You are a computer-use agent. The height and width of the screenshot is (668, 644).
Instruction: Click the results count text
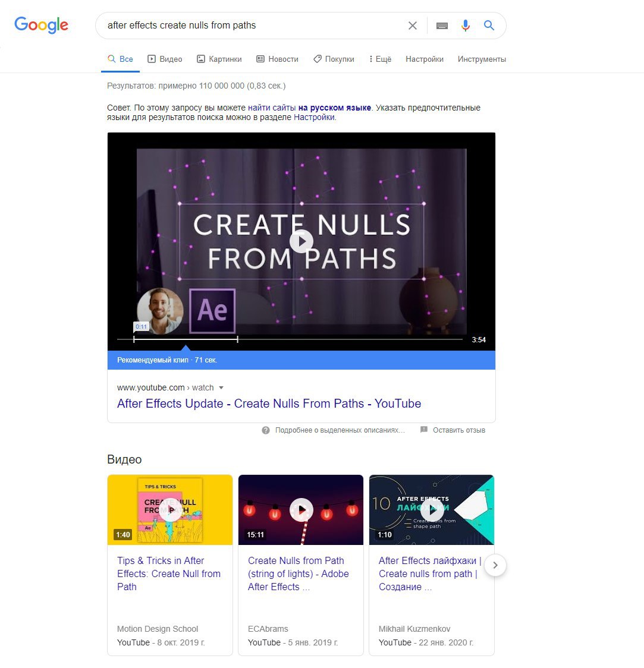tap(196, 86)
